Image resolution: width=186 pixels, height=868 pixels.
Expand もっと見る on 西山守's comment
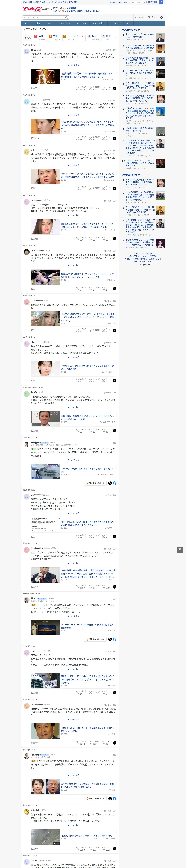(73, 616)
